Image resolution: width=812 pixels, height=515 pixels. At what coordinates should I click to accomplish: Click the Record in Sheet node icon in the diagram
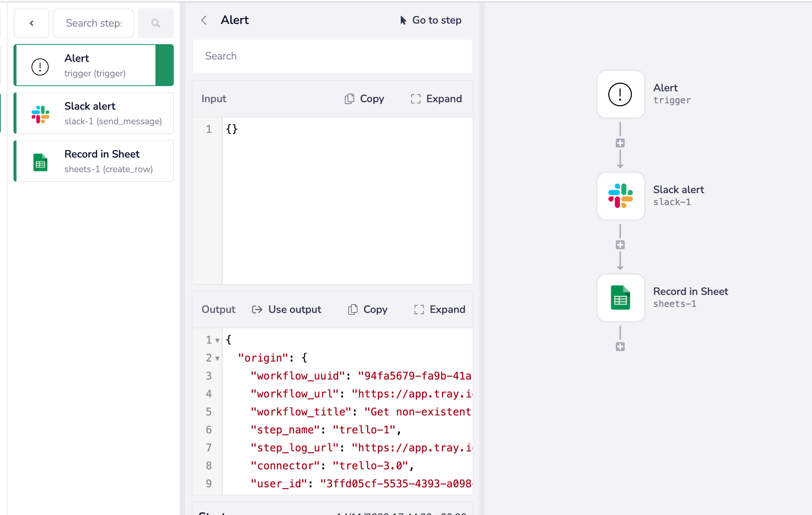[620, 298]
